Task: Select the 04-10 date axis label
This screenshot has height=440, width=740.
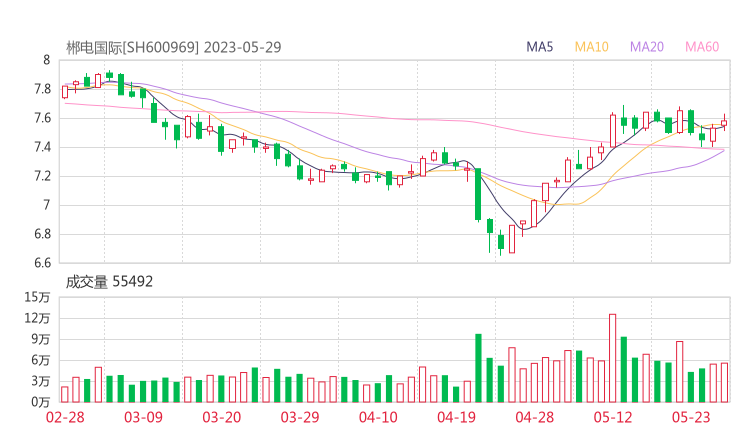Action: coord(378,417)
